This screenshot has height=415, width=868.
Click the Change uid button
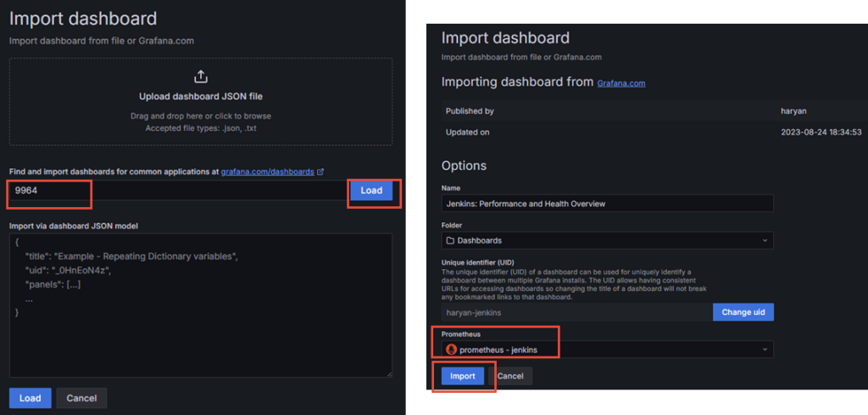tap(743, 312)
